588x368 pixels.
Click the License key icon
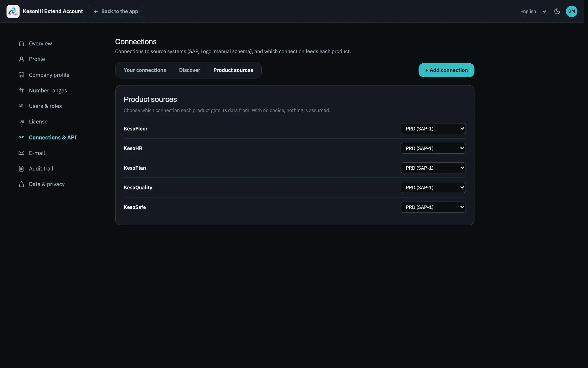tap(21, 122)
